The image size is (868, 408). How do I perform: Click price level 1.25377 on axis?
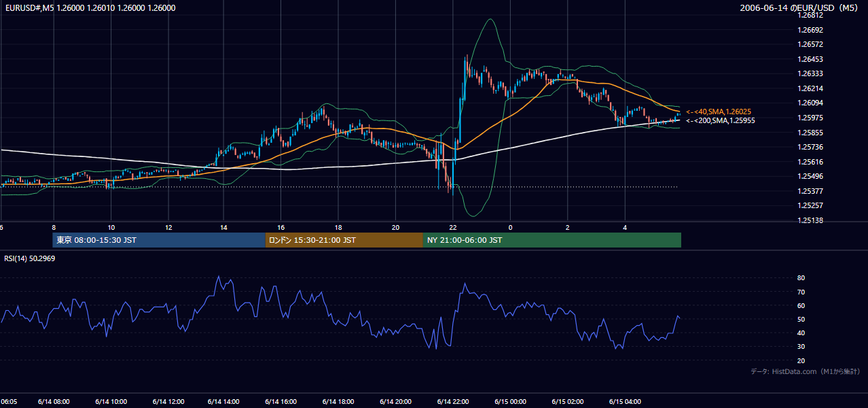[809, 191]
